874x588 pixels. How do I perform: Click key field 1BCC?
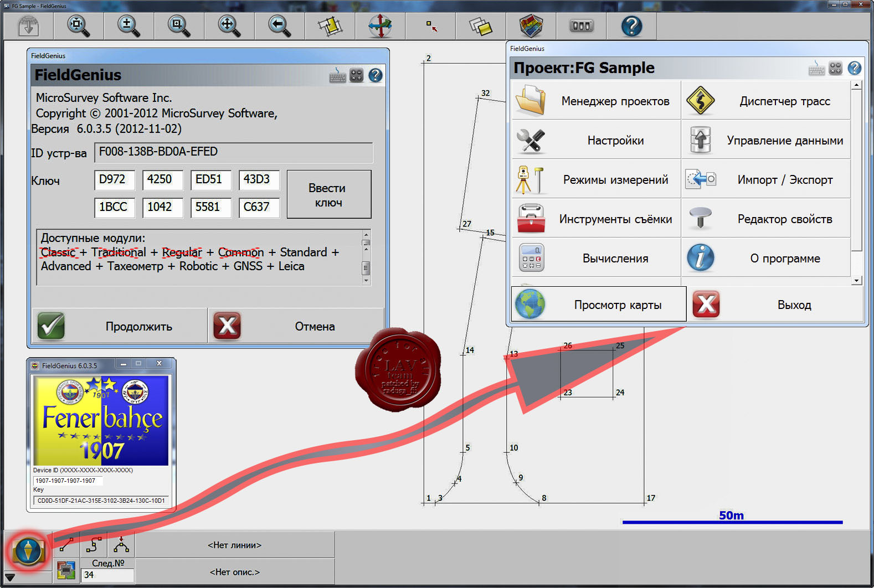pyautogui.click(x=115, y=208)
